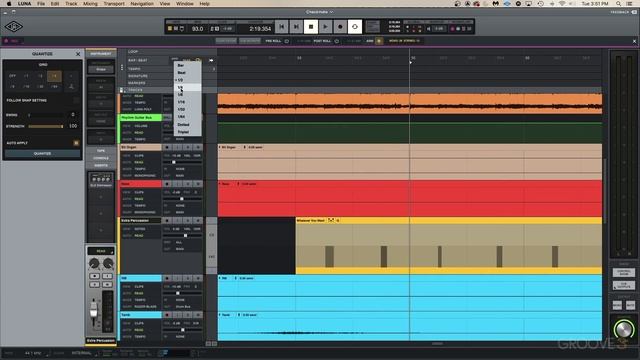Screen dimensions: 640x360
Task: Click the Whatever You Want MIDI clip
Action: coord(449,246)
